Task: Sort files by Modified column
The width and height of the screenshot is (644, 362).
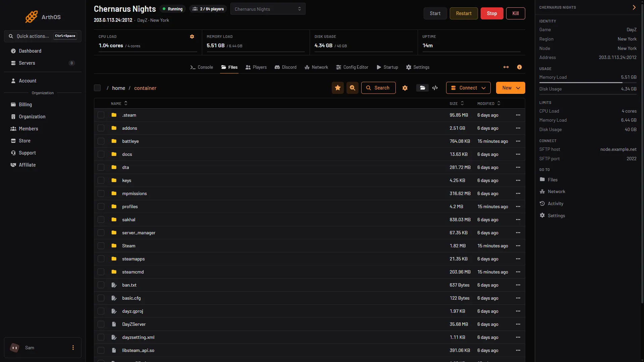Action: [489, 103]
